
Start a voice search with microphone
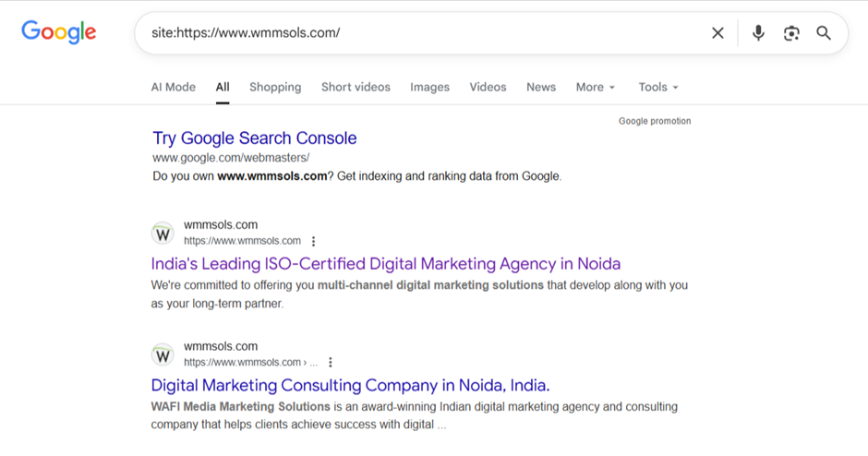[758, 33]
